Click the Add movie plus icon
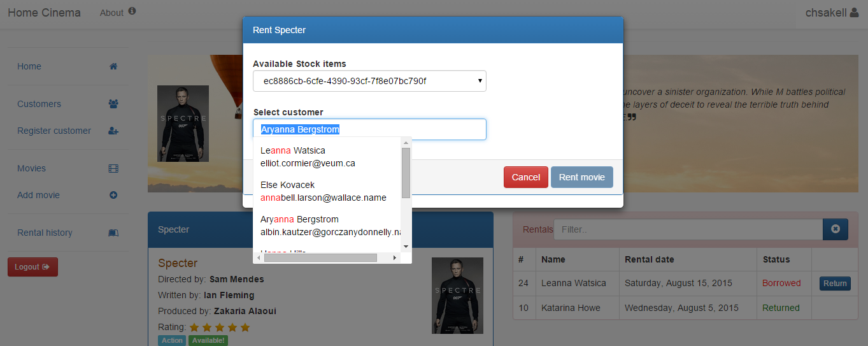Image resolution: width=868 pixels, height=346 pixels. tap(113, 195)
